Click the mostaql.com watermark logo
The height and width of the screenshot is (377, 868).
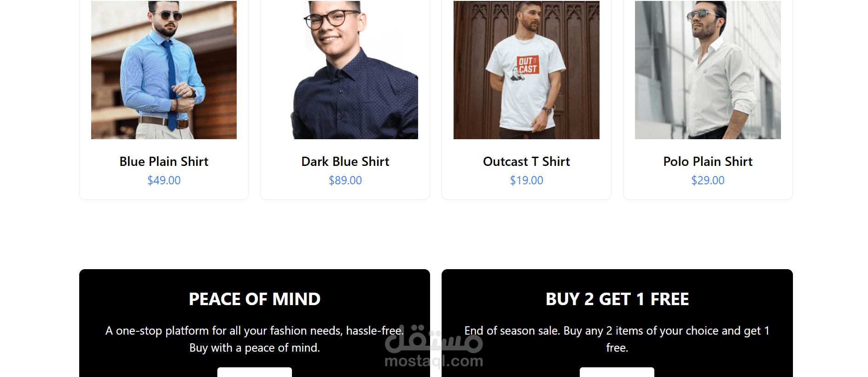pos(434,346)
